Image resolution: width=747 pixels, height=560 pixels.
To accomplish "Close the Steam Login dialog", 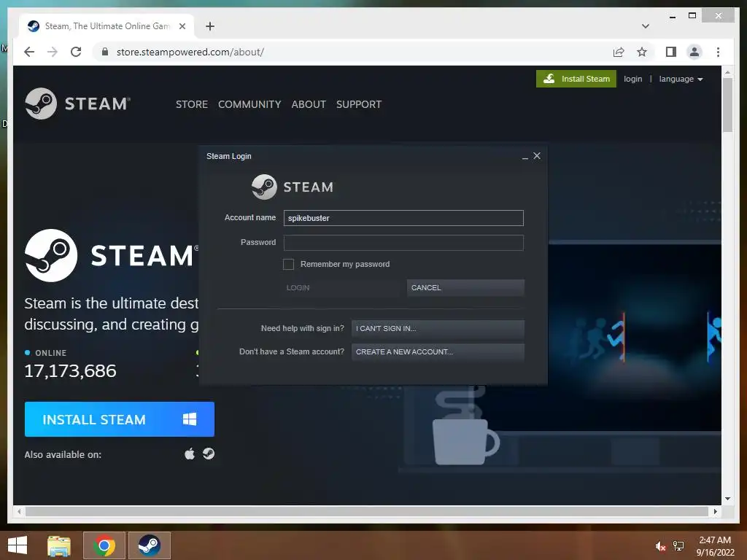I will (537, 156).
